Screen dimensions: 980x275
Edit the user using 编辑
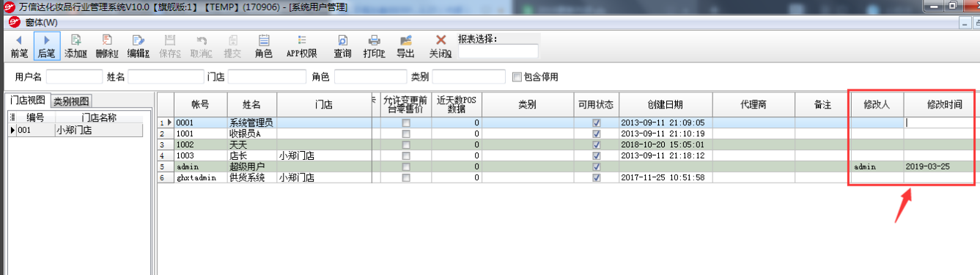pos(138,45)
